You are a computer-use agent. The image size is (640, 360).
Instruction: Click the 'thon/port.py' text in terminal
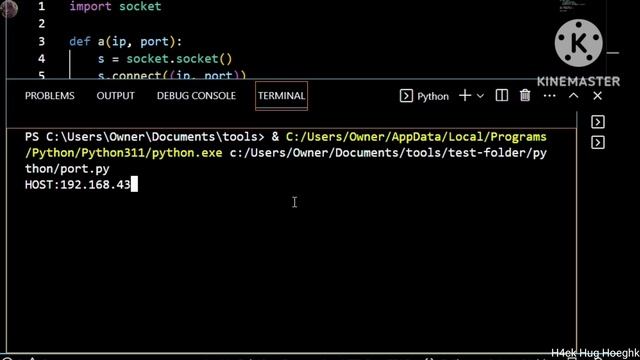[67, 169]
